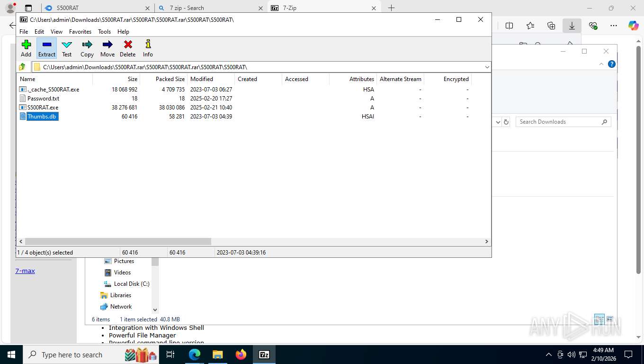
Task: Open the browser Downloads icon
Action: (x=572, y=26)
